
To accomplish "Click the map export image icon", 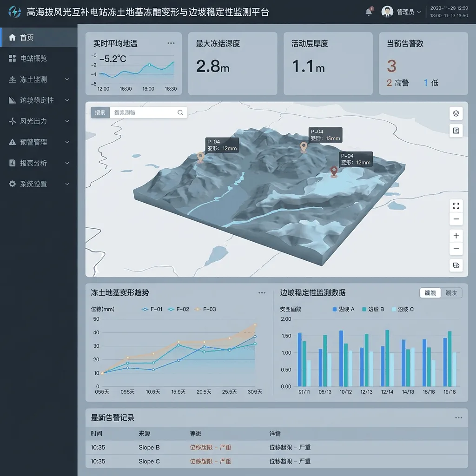I will click(456, 265).
